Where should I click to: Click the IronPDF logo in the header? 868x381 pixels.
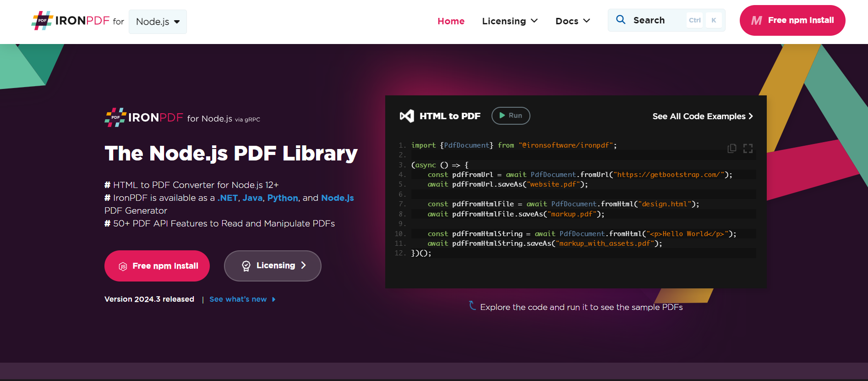coord(71,21)
